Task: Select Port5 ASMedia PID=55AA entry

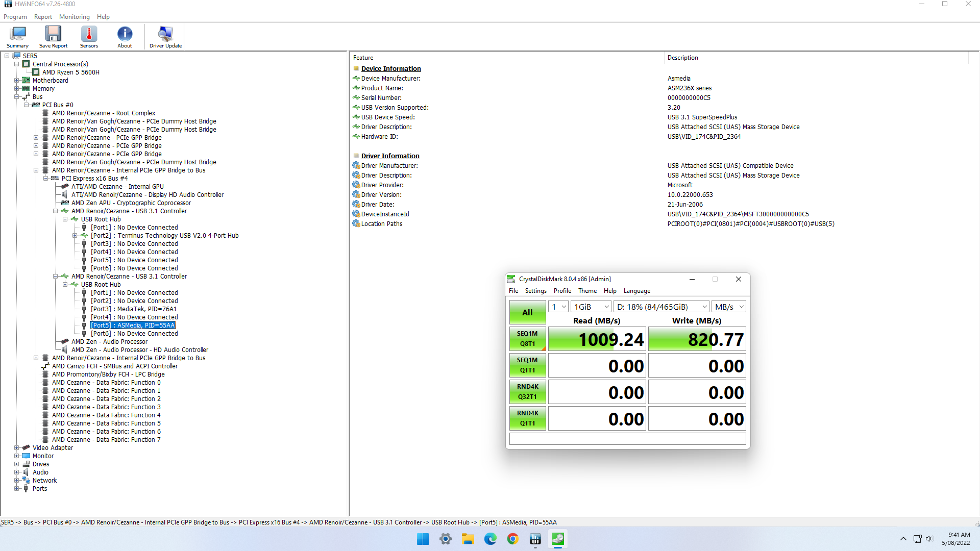Action: 133,325
